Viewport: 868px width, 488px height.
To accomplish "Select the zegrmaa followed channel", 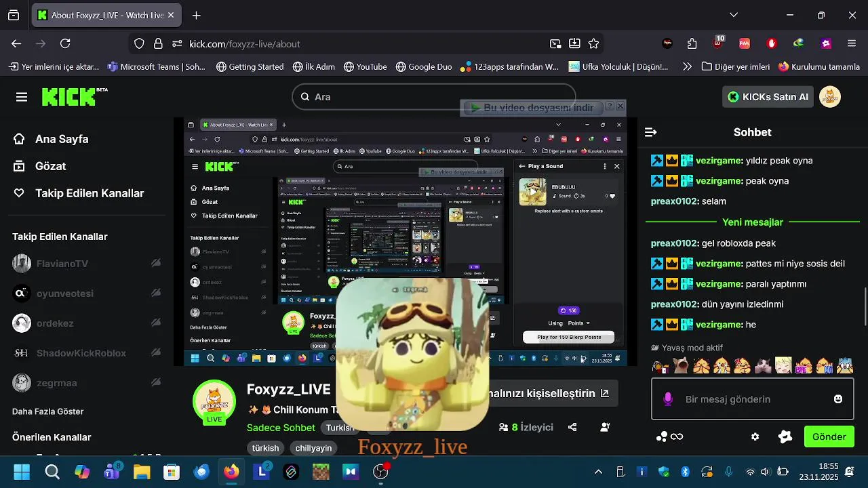I will click(87, 383).
